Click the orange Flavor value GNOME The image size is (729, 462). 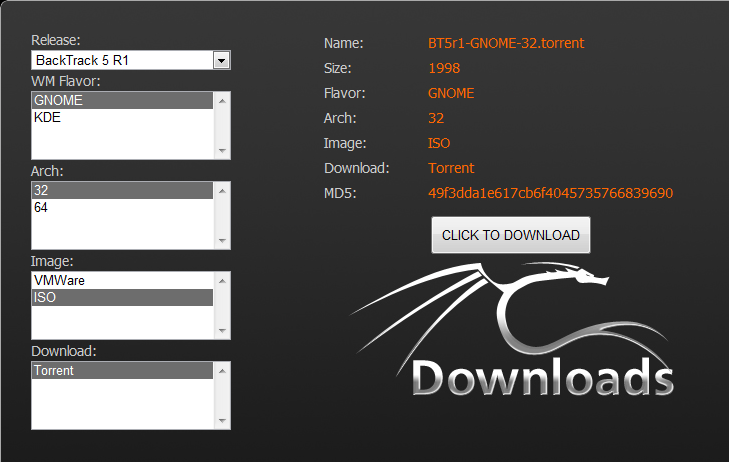451,93
